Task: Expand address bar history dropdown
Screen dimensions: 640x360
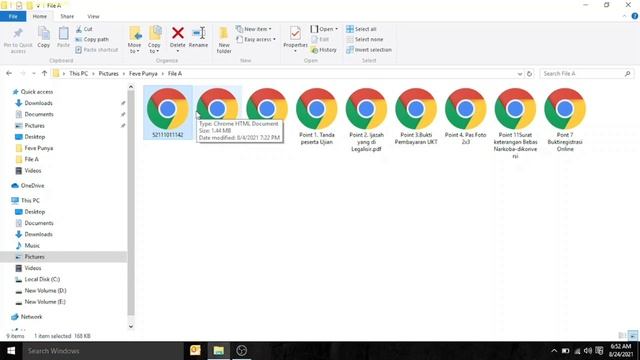Action: 520,74
